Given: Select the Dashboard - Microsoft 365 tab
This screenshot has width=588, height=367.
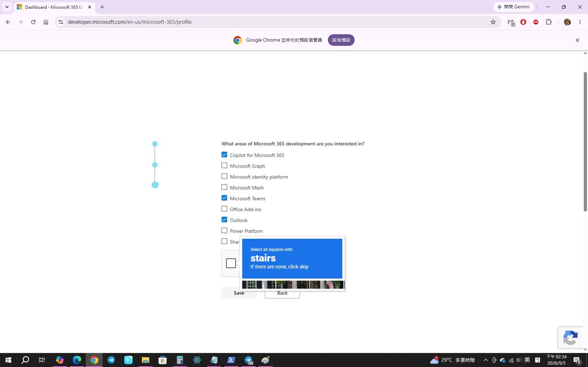Looking at the screenshot, I should click(54, 7).
